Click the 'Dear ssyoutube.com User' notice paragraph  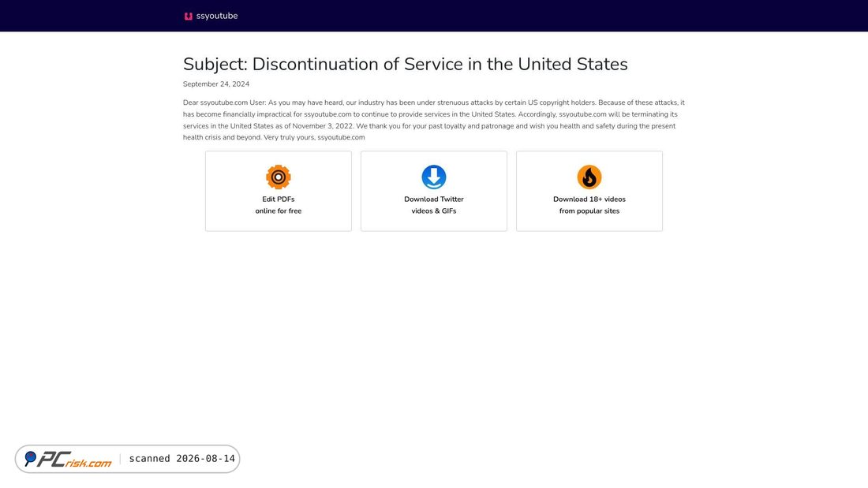pyautogui.click(x=434, y=120)
